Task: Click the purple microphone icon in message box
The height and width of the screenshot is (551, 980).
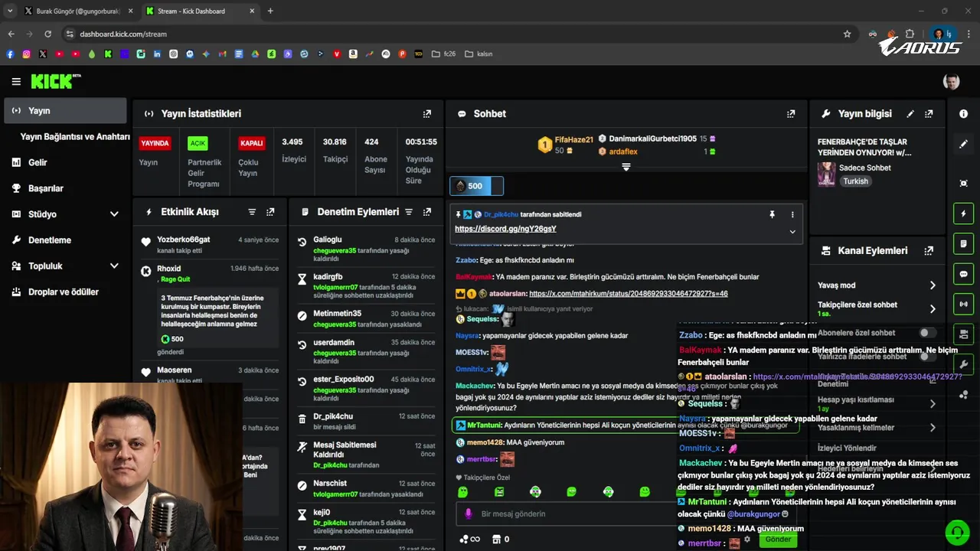Action: pos(469,514)
